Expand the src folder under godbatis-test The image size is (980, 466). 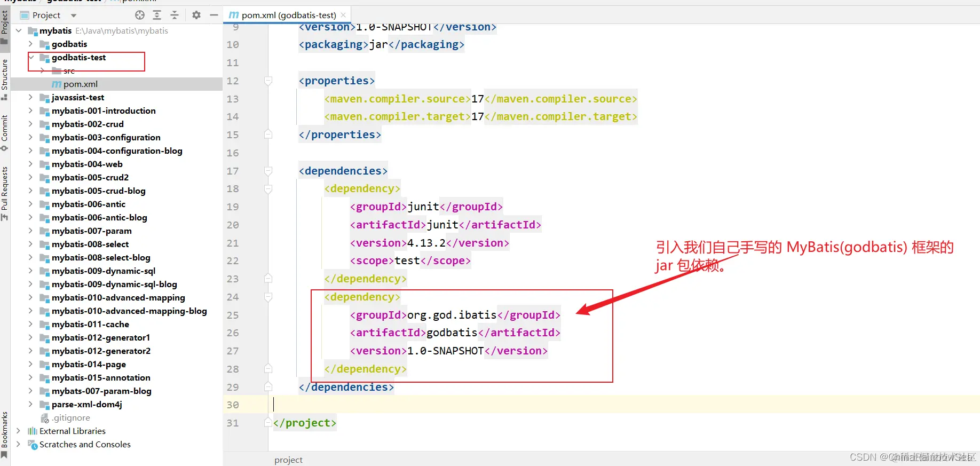click(42, 70)
